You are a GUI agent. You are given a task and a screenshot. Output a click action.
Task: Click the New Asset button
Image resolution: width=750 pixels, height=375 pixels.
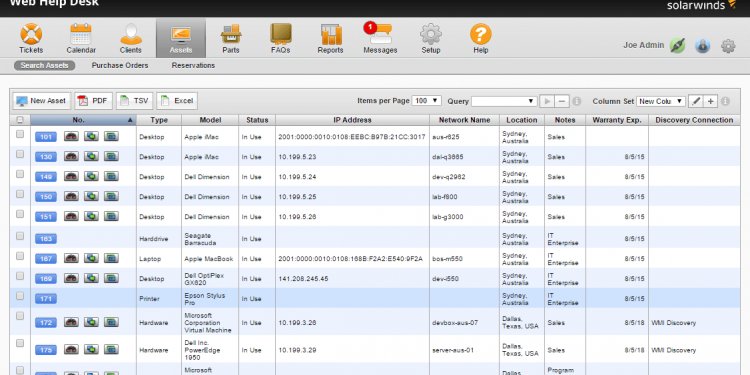42,101
